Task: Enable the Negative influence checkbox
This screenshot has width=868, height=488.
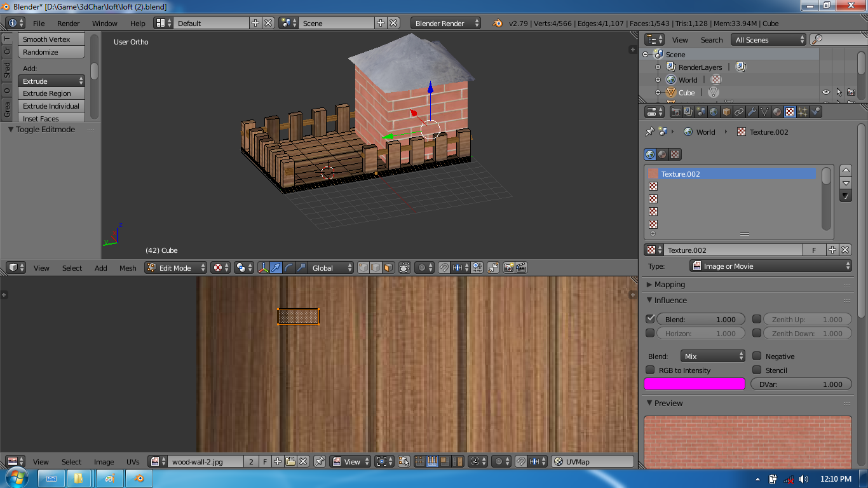Action: 757,356
